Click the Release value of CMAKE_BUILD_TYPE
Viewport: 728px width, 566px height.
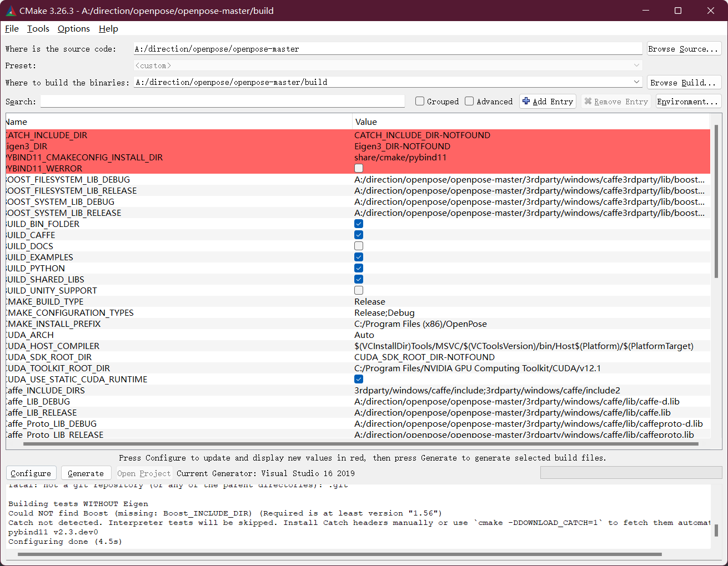point(370,301)
